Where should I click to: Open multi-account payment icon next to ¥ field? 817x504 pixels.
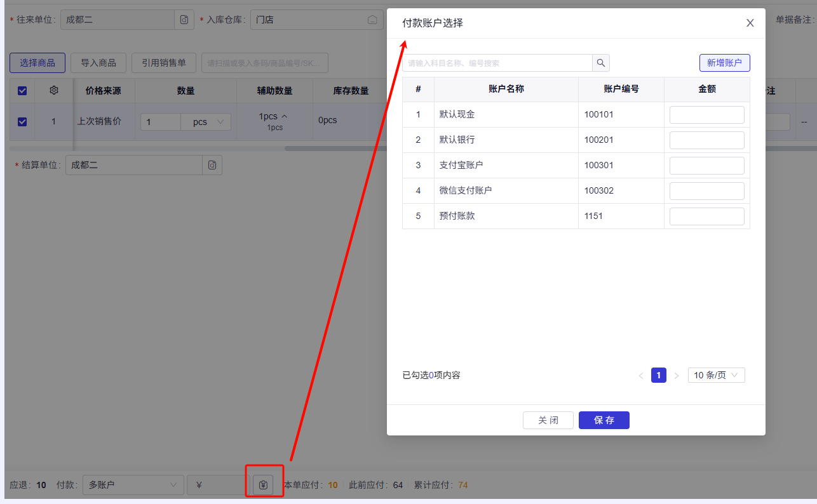(264, 485)
